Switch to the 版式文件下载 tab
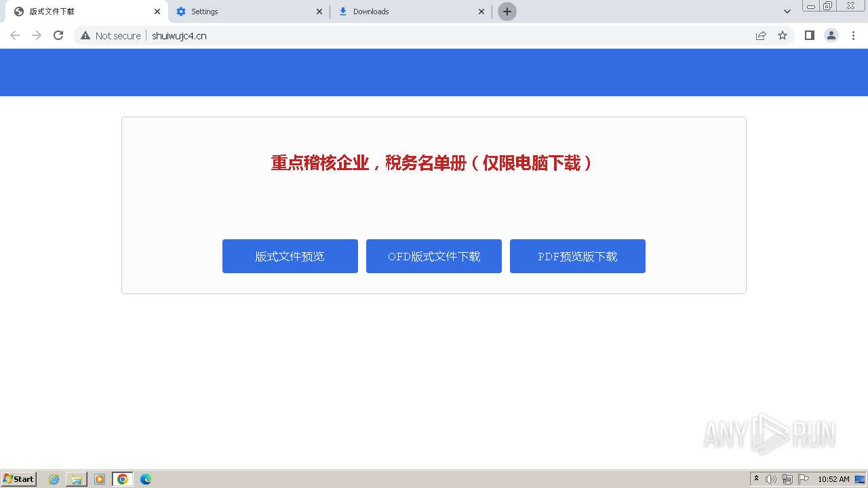 88,12
